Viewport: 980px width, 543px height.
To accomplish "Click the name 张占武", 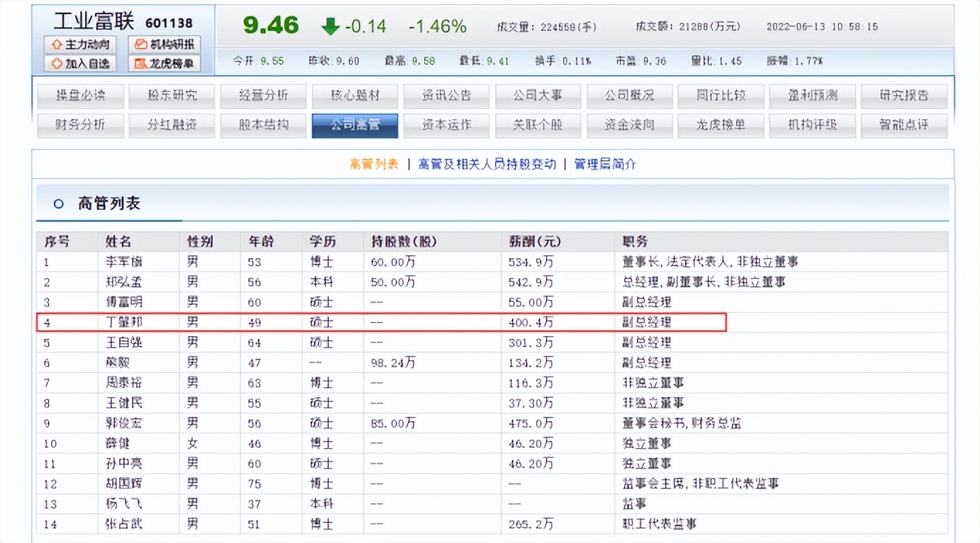I will (124, 525).
